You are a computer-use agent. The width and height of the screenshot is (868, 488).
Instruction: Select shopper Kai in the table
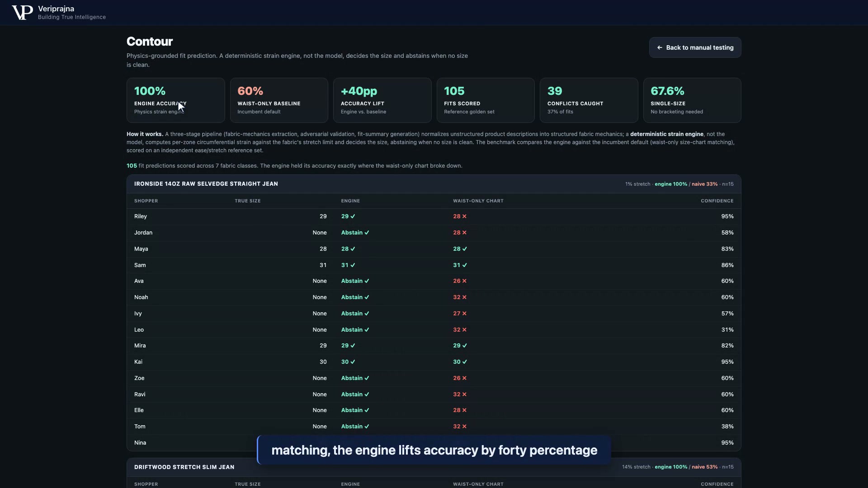[x=138, y=362]
